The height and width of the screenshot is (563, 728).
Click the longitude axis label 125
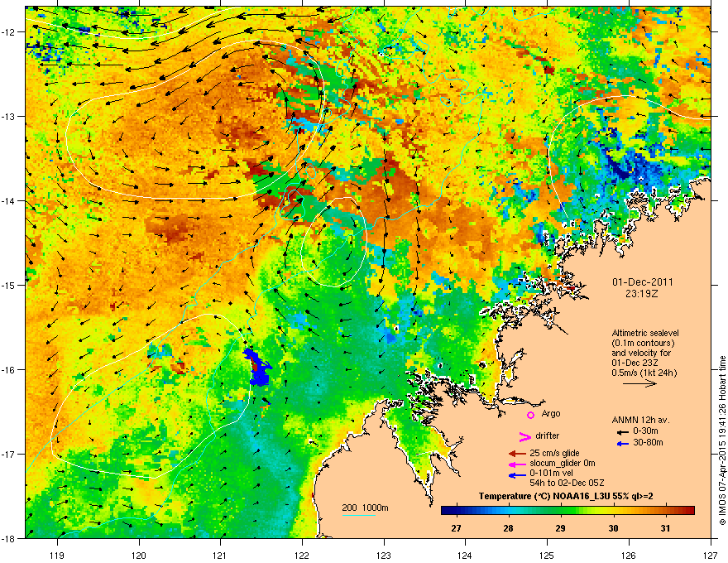click(547, 555)
